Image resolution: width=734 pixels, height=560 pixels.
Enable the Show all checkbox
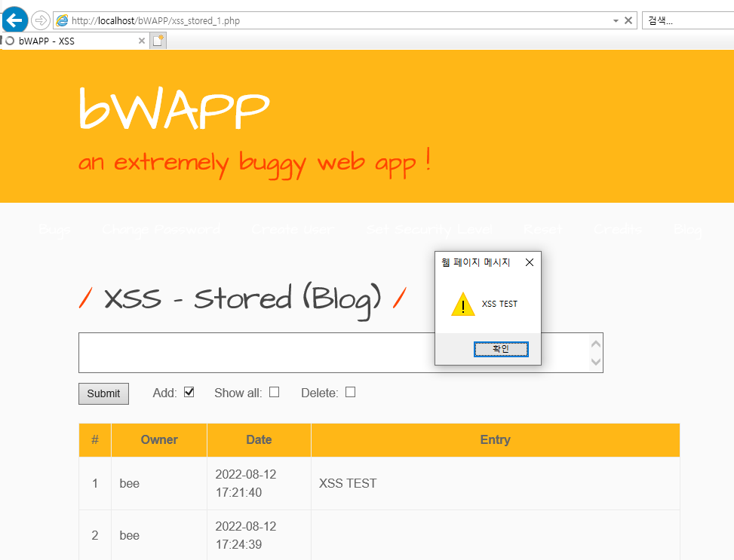(275, 392)
